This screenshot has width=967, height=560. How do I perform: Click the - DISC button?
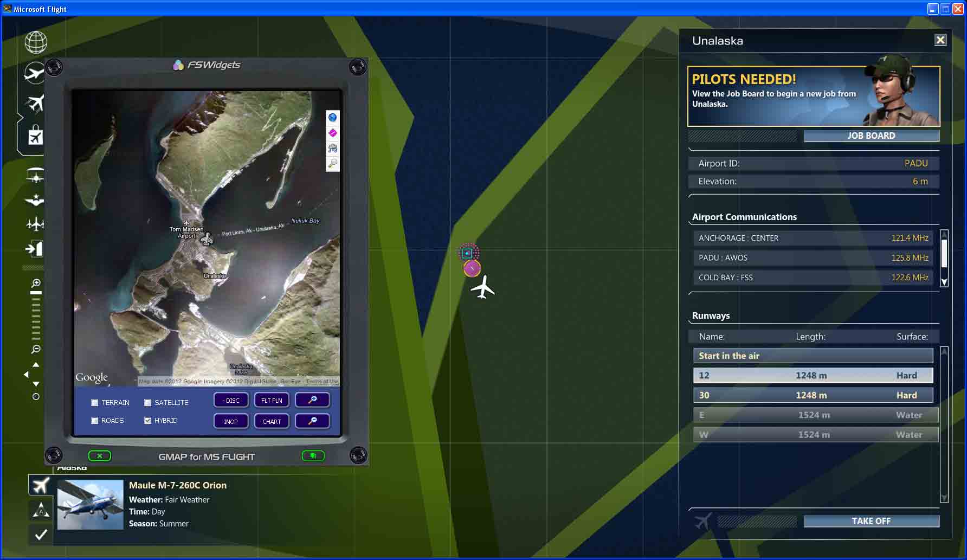tap(231, 400)
